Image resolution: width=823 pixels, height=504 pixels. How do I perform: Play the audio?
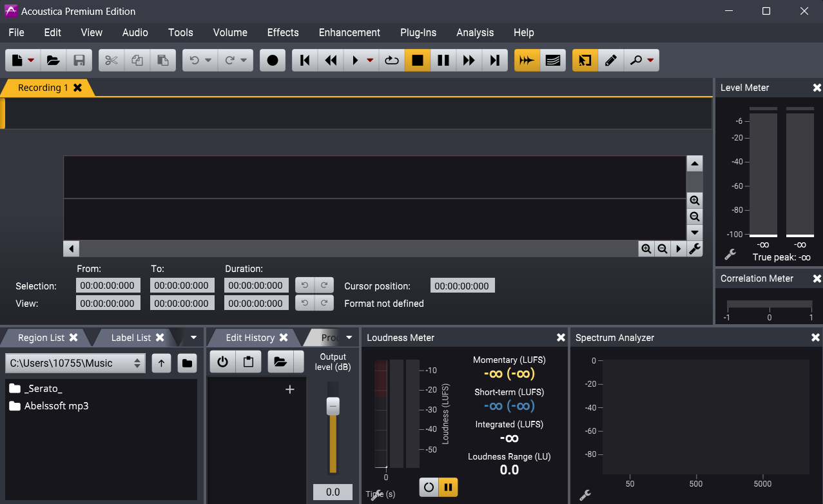tap(355, 61)
